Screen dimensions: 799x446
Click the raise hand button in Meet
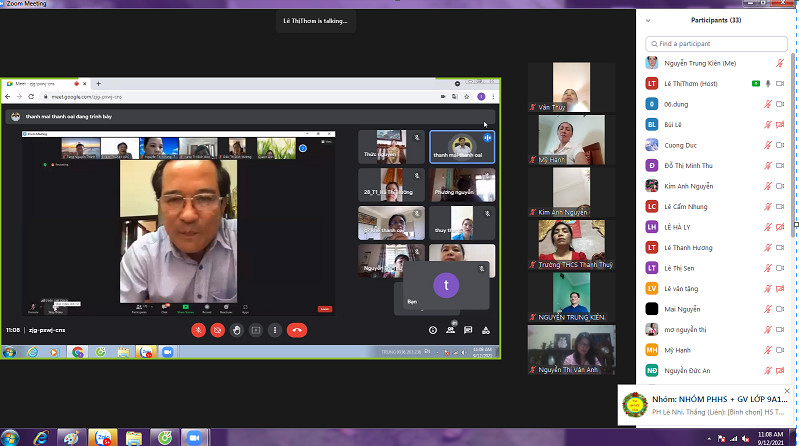coord(236,330)
